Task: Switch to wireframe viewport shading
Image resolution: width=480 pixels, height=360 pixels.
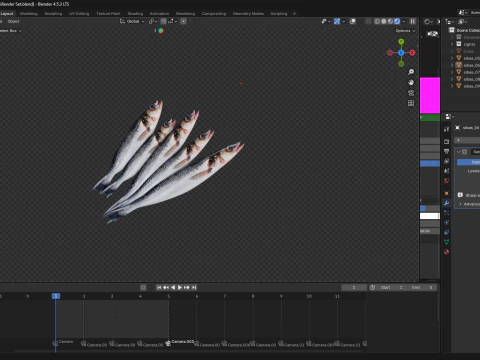Action: pos(377,21)
